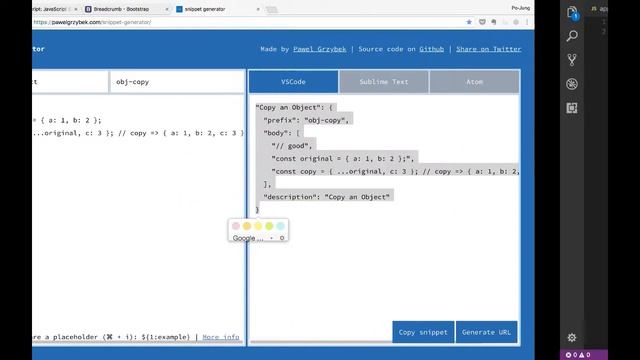Pick the green highlight color
This screenshot has height=360, width=640.
pos(269,226)
